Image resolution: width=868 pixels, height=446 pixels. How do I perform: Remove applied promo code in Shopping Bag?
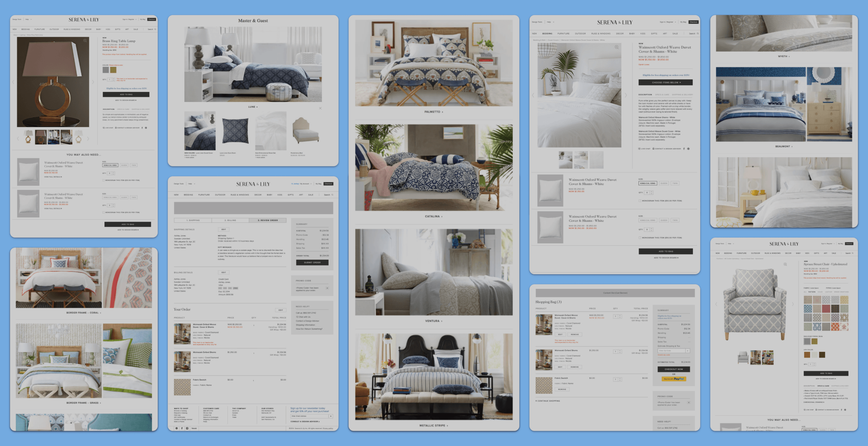688,403
